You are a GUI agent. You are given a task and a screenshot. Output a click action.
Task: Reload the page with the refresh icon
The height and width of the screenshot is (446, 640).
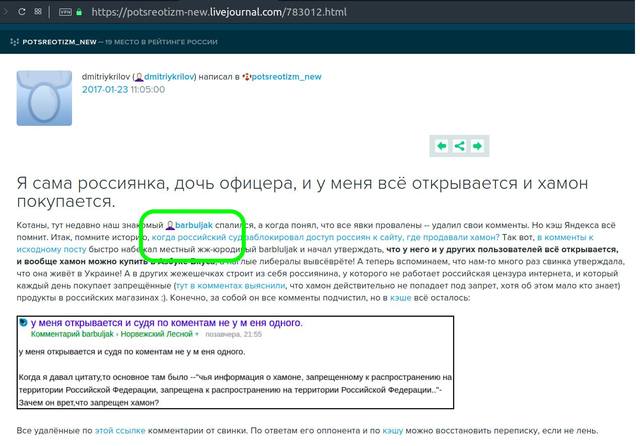[22, 11]
